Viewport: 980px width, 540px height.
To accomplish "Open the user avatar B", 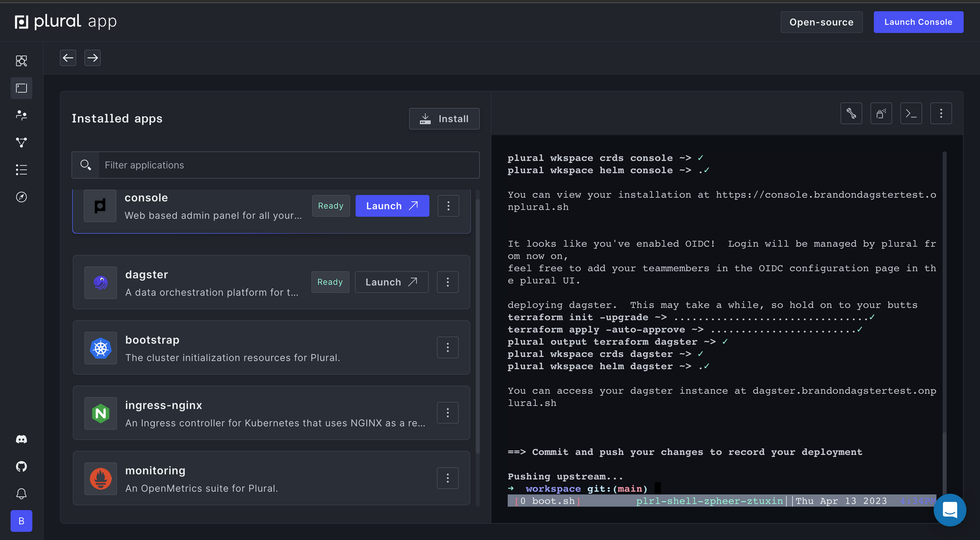I will 22,521.
